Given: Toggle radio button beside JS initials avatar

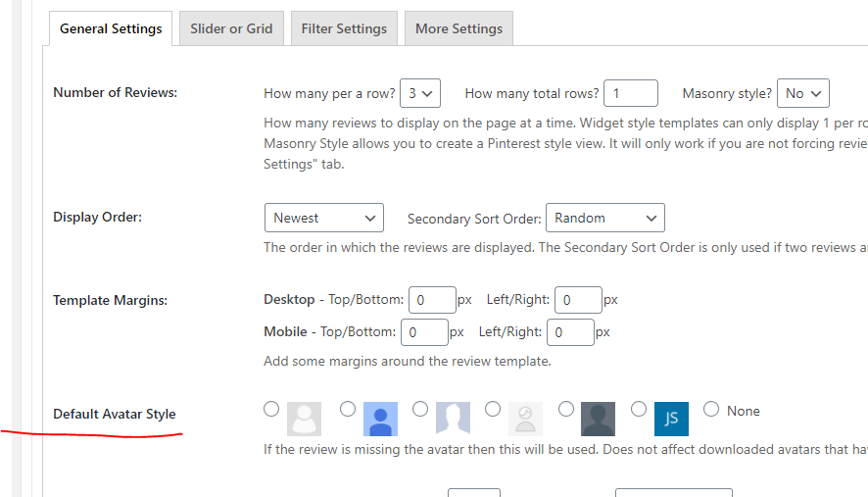Looking at the screenshot, I should tap(639, 409).
